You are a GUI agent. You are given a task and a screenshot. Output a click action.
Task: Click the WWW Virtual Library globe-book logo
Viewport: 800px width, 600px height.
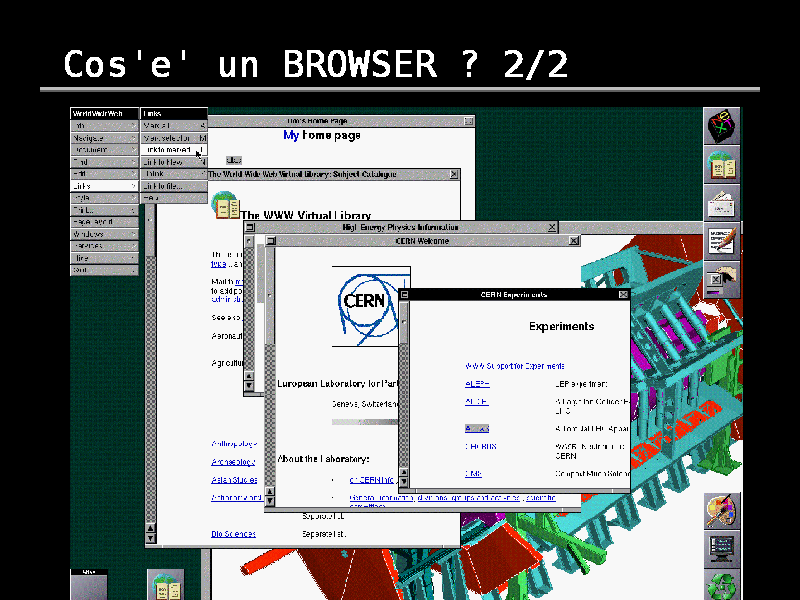[x=227, y=208]
